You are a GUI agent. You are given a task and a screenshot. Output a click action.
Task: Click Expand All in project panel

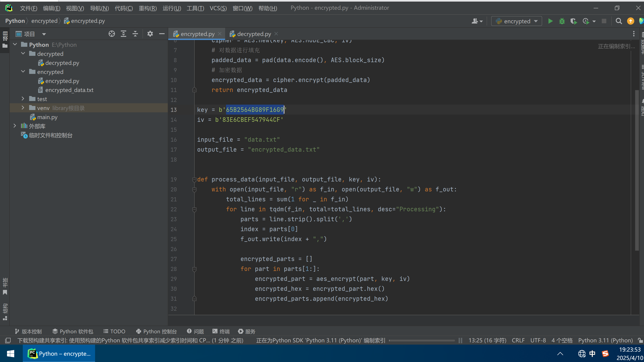124,34
